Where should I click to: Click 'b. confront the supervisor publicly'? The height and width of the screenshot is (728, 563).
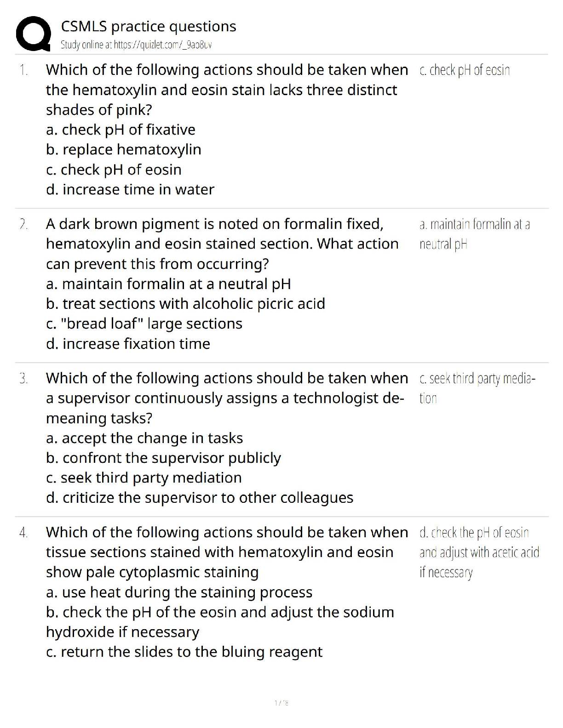click(163, 458)
